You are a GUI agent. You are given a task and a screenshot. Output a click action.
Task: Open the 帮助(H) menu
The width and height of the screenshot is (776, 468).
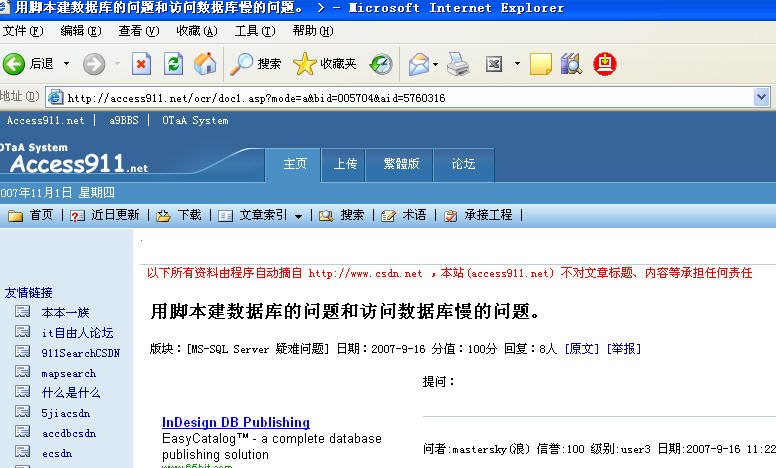coord(313,31)
